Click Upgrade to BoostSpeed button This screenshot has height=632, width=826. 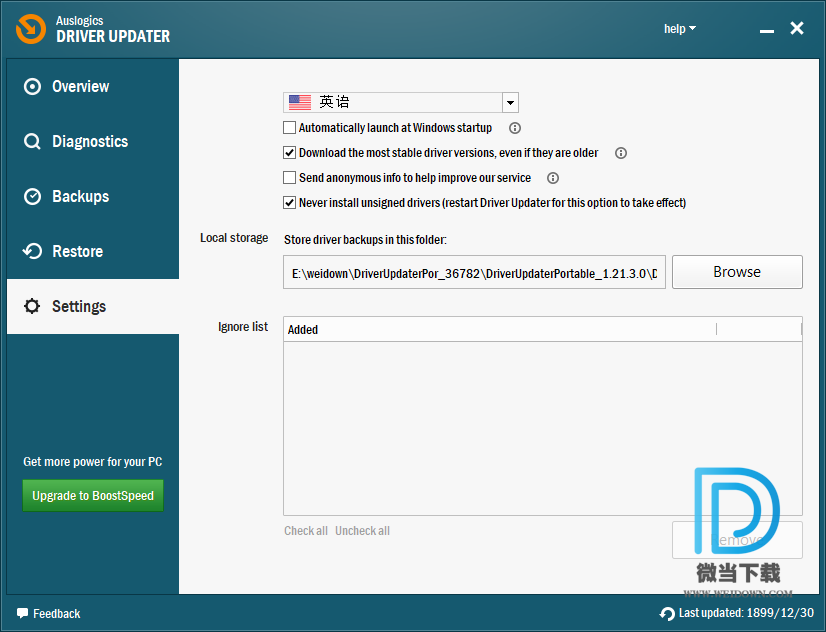tap(93, 496)
